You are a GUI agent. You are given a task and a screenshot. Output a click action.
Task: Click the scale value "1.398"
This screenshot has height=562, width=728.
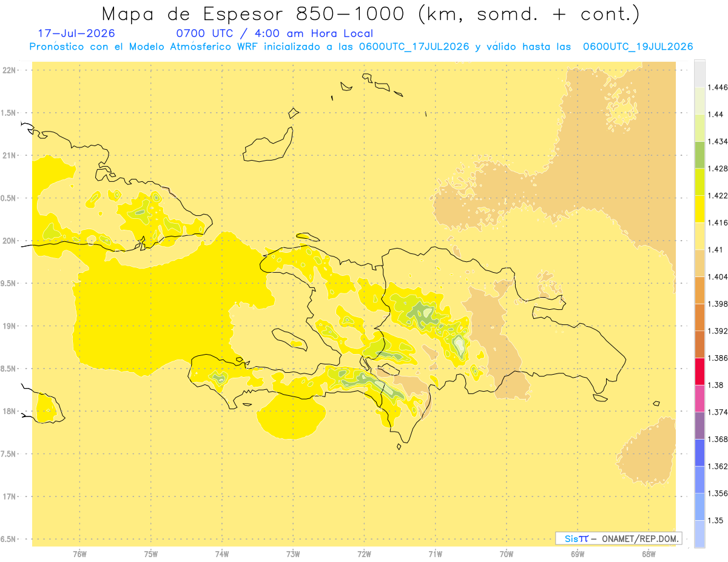[x=717, y=304]
